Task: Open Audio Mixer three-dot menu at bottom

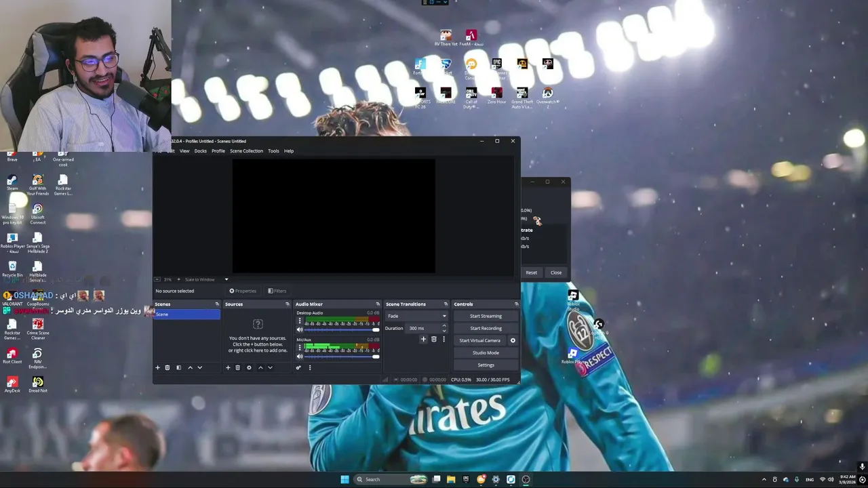Action: 310,367
